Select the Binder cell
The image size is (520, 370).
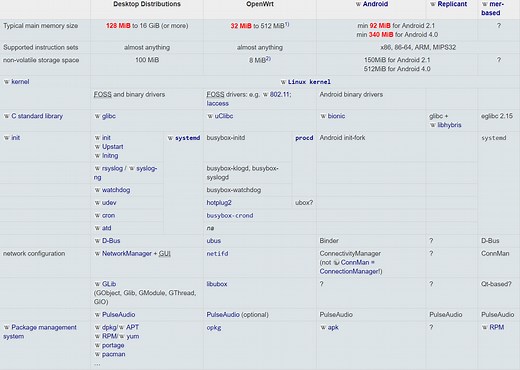329,241
